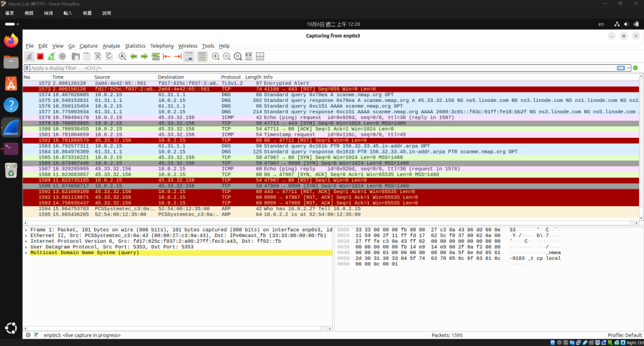Screen dimensions: 644x346
Task: Open capture file properties status icon
Action: [x=36, y=335]
